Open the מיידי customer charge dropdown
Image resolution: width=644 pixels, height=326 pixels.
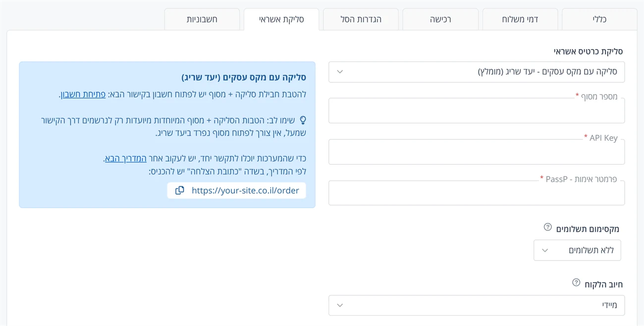[x=477, y=305]
